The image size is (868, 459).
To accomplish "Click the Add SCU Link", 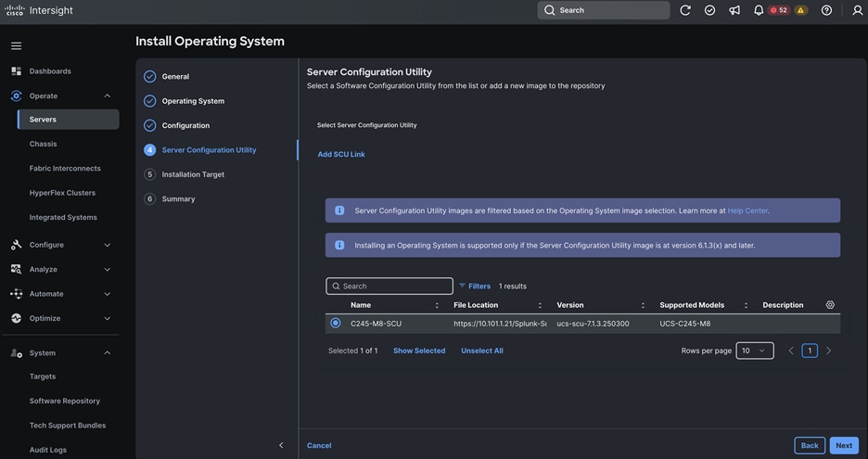I will [x=341, y=155].
